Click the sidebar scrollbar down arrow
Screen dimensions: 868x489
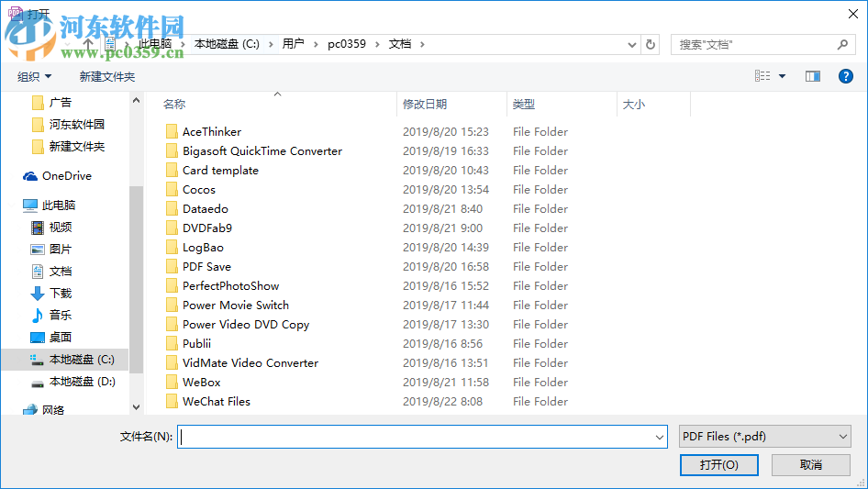point(136,407)
